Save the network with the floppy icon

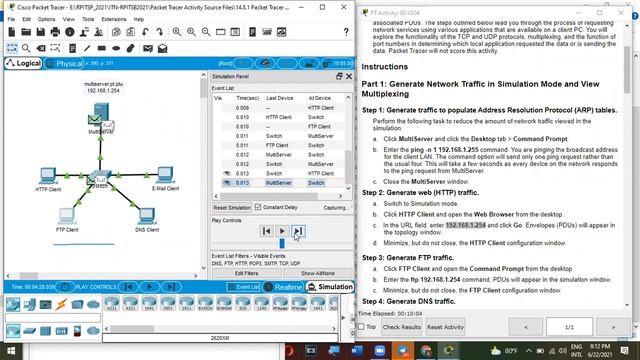(40, 32)
